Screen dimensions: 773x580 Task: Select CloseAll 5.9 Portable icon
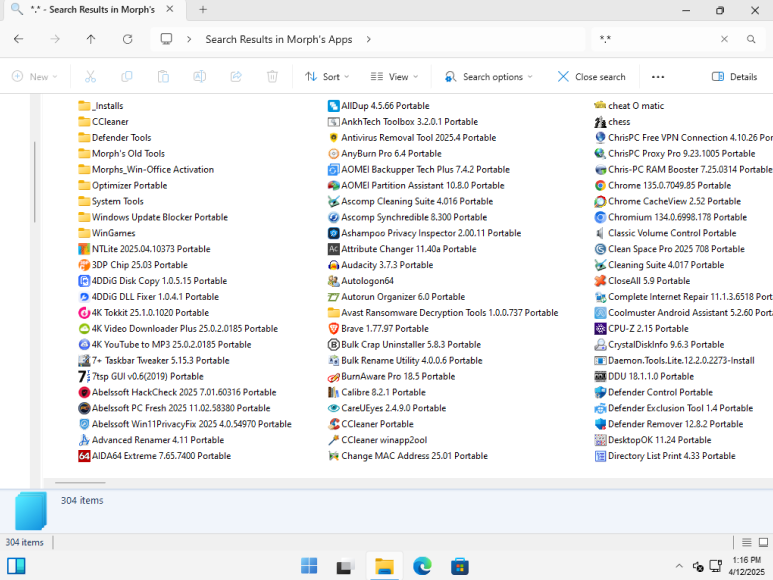600,281
